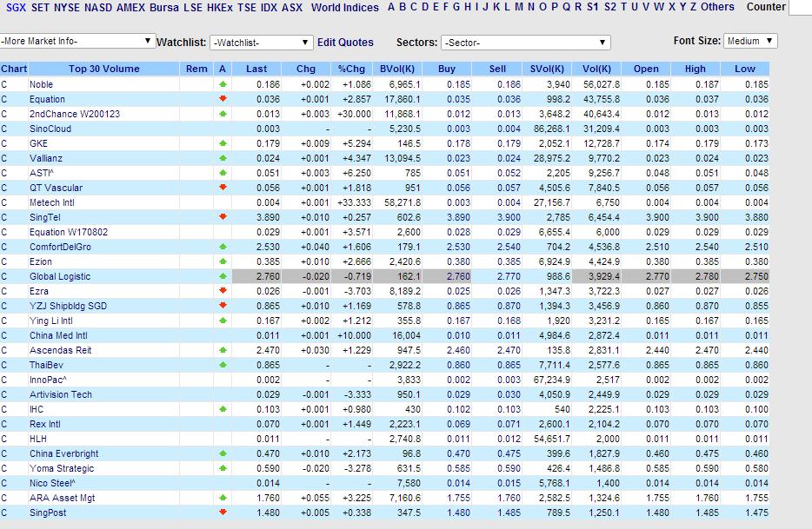Image resolution: width=812 pixels, height=529 pixels.
Task: Switch to the HKEx market tab
Action: coord(219,8)
